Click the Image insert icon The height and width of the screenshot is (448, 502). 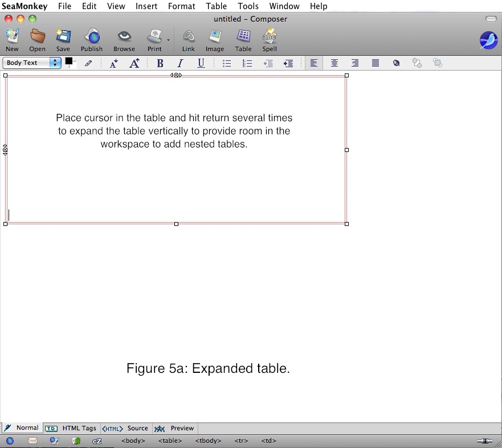(215, 37)
